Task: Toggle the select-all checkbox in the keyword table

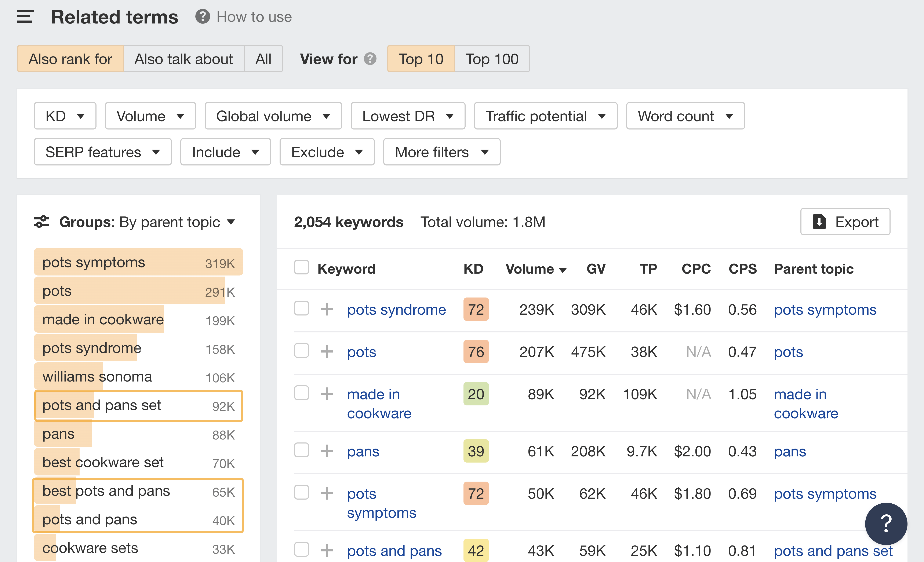Action: pos(302,268)
